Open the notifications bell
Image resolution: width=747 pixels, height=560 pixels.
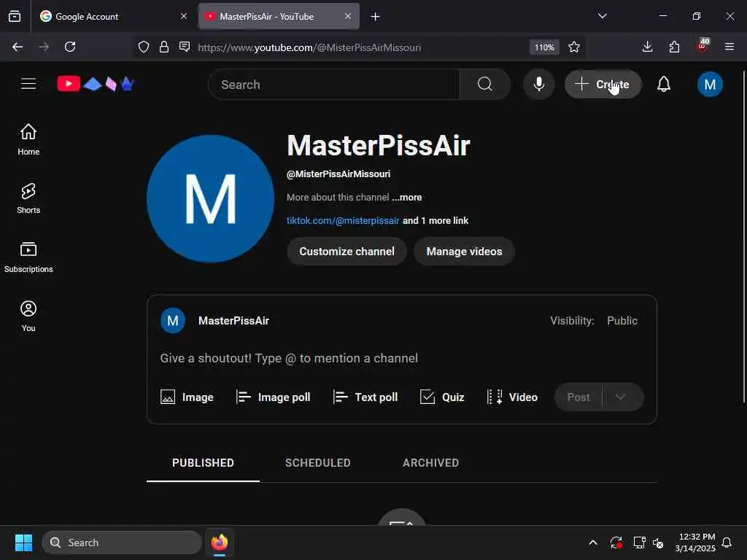(664, 85)
